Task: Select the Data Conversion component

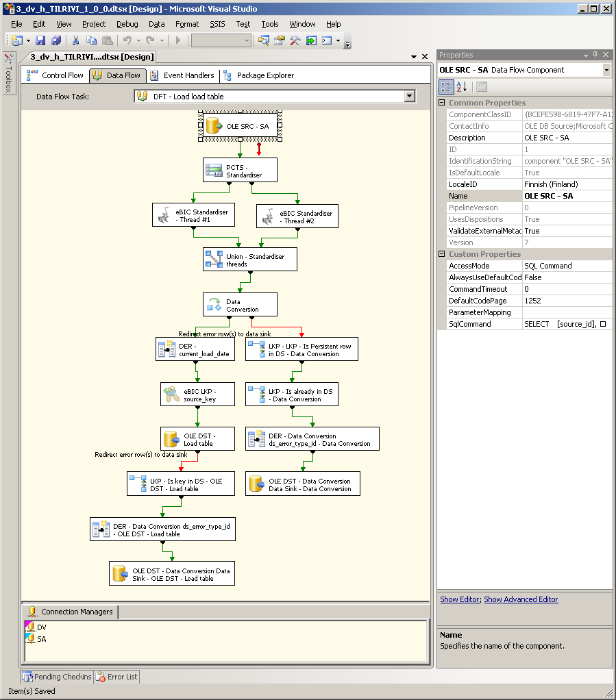Action: 240,305
